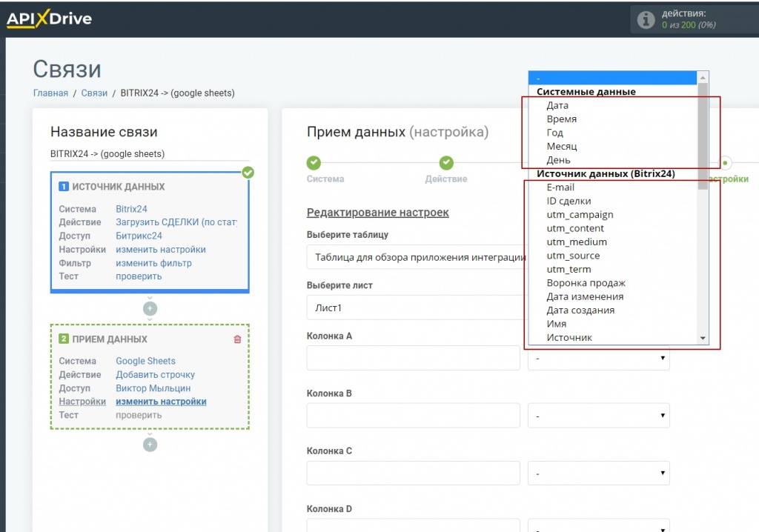The height and width of the screenshot is (532, 759).
Task: Go to Главная in the breadcrumb
Action: pos(50,93)
